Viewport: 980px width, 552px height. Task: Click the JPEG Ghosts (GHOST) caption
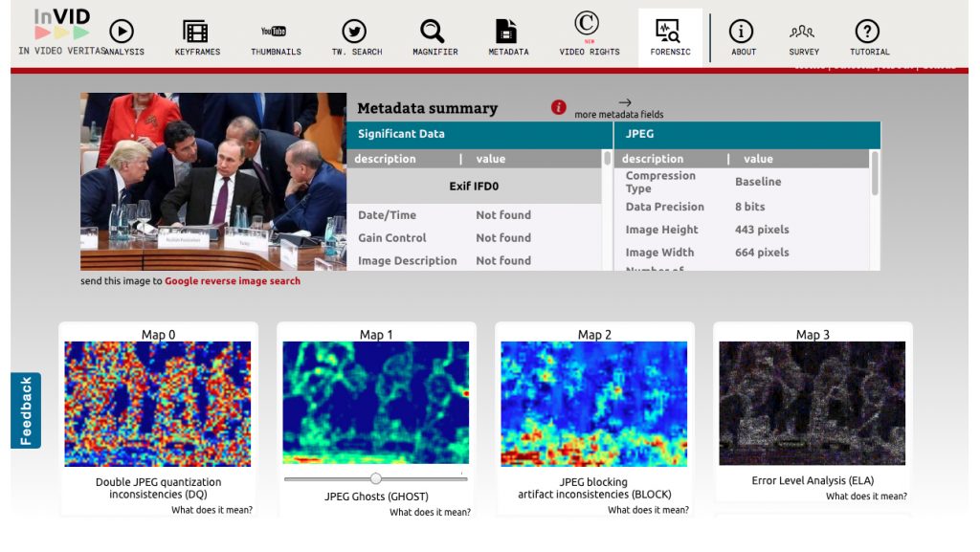tap(376, 497)
